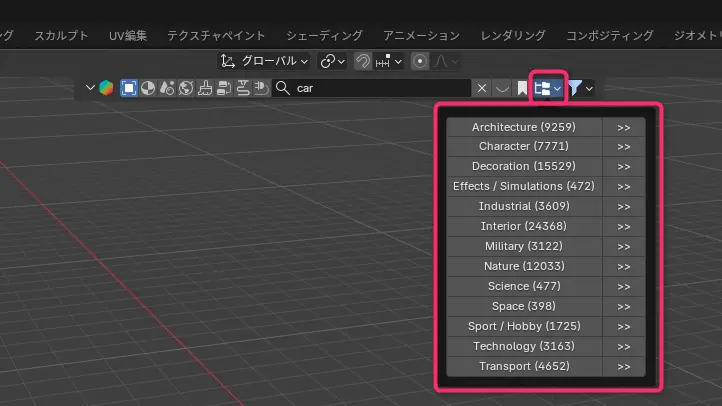The width and height of the screenshot is (722, 406).
Task: Select the scene asset type icon
Action: coord(167,88)
